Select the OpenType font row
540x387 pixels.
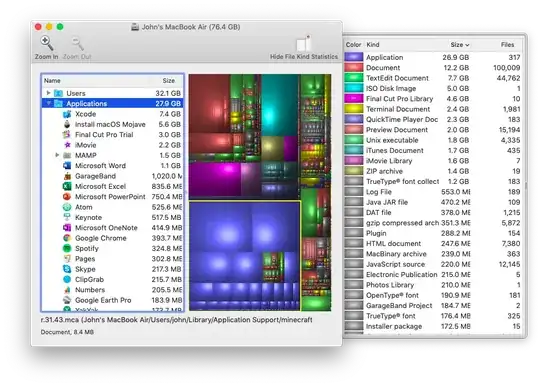pos(433,295)
